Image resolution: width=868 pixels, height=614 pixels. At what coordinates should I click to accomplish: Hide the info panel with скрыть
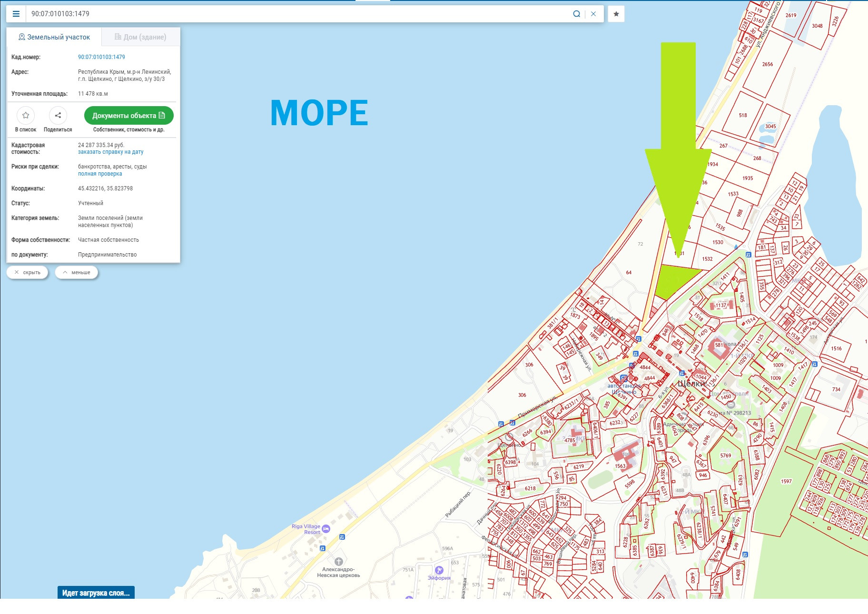[28, 272]
